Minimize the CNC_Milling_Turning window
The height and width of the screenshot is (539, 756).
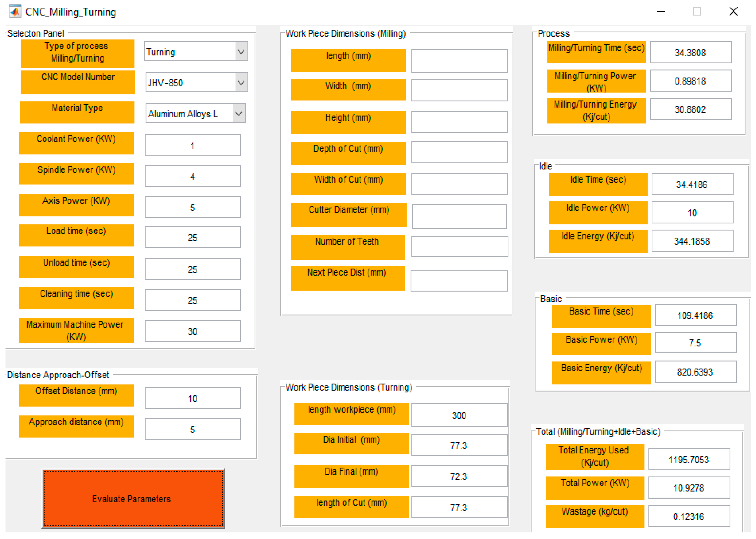point(661,12)
